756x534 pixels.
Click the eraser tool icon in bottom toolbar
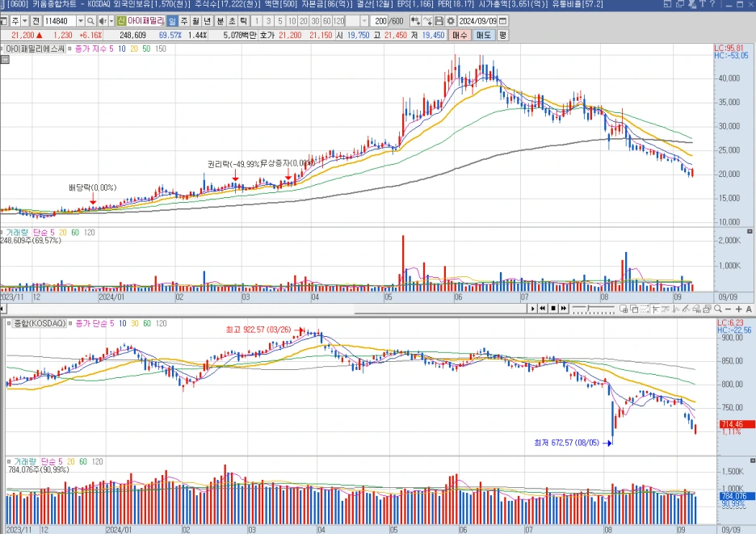pyautogui.click(x=697, y=309)
